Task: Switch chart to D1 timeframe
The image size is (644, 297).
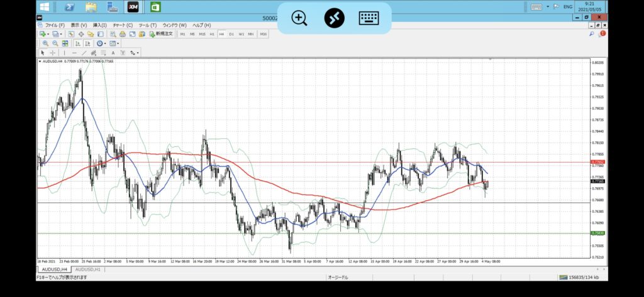Action: pos(231,34)
